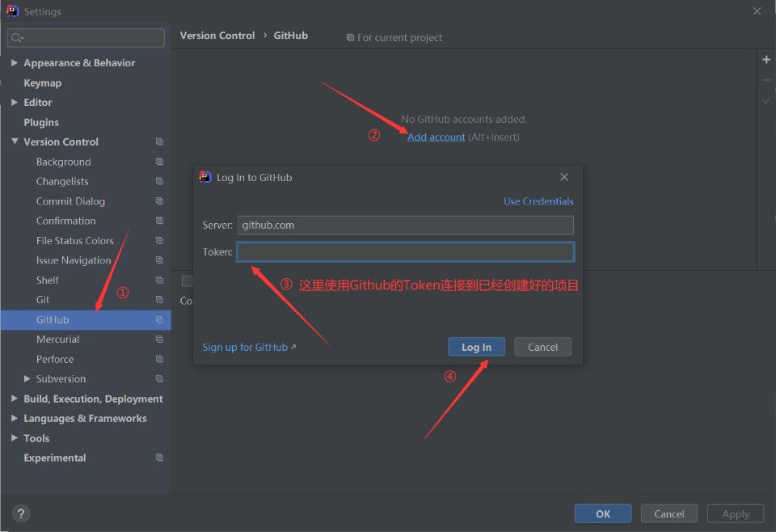Select Confirmation settings

click(x=65, y=222)
